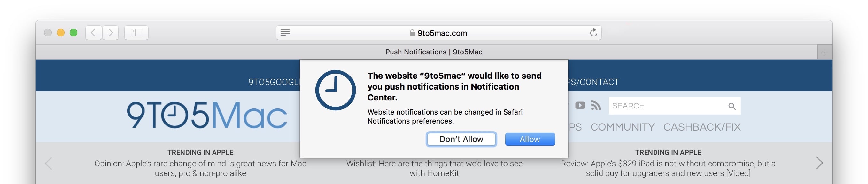Open the CASHBACK/FIX menu item
Screen dimensions: 868x184
[x=702, y=127]
